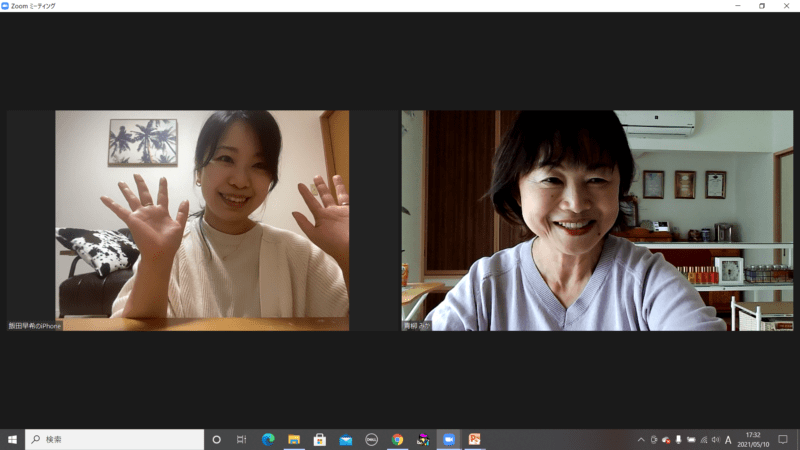Click the Windows Start button
The image size is (800, 450).
12,439
